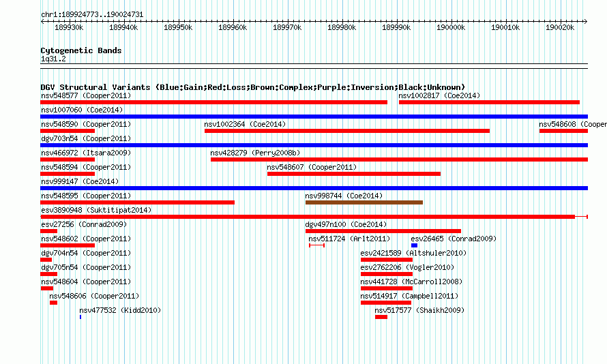Open nsv548602 (Cooper2011) variant
The height and width of the screenshot is (364, 607).
[86, 239]
